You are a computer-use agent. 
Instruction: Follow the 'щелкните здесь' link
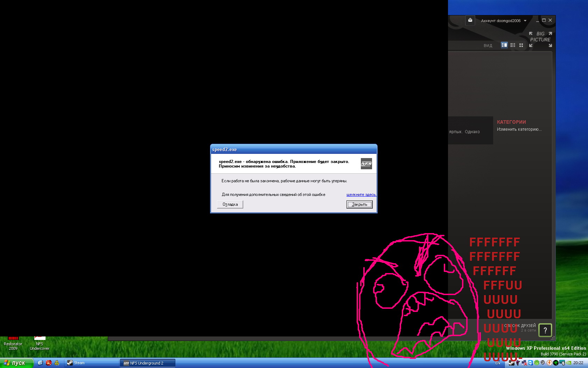(361, 195)
